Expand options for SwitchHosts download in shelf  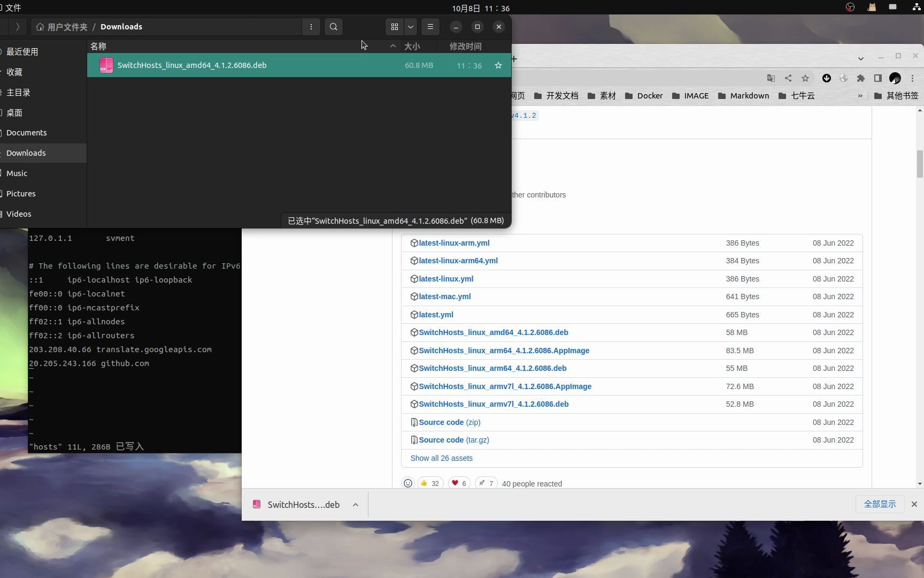pos(356,505)
